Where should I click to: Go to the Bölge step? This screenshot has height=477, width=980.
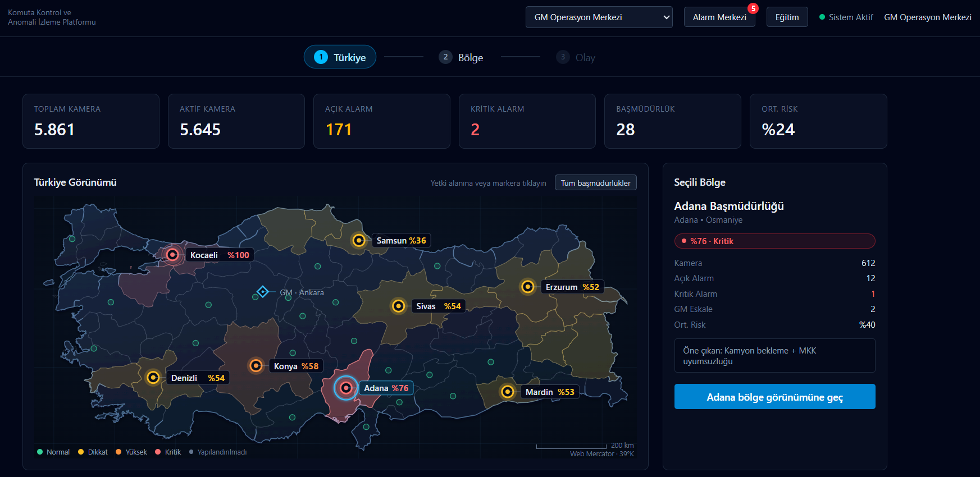tap(461, 57)
